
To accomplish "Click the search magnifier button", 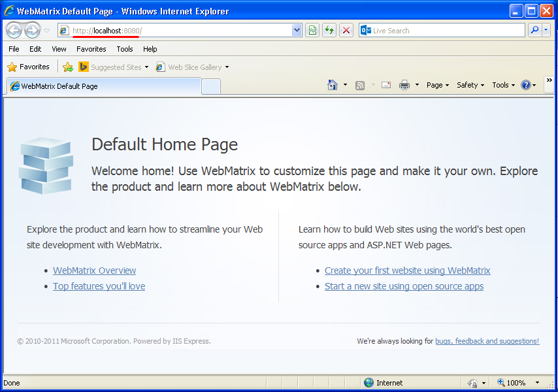I will 534,31.
